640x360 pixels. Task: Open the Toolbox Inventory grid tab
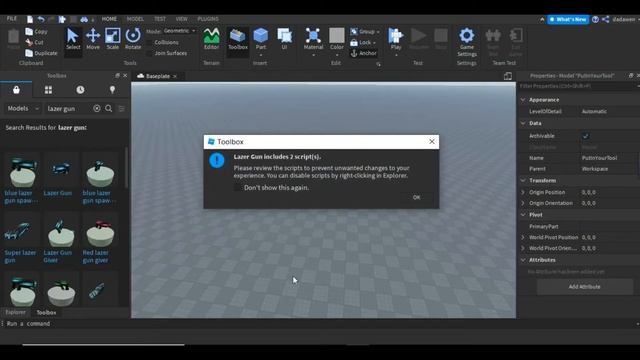tap(48, 90)
